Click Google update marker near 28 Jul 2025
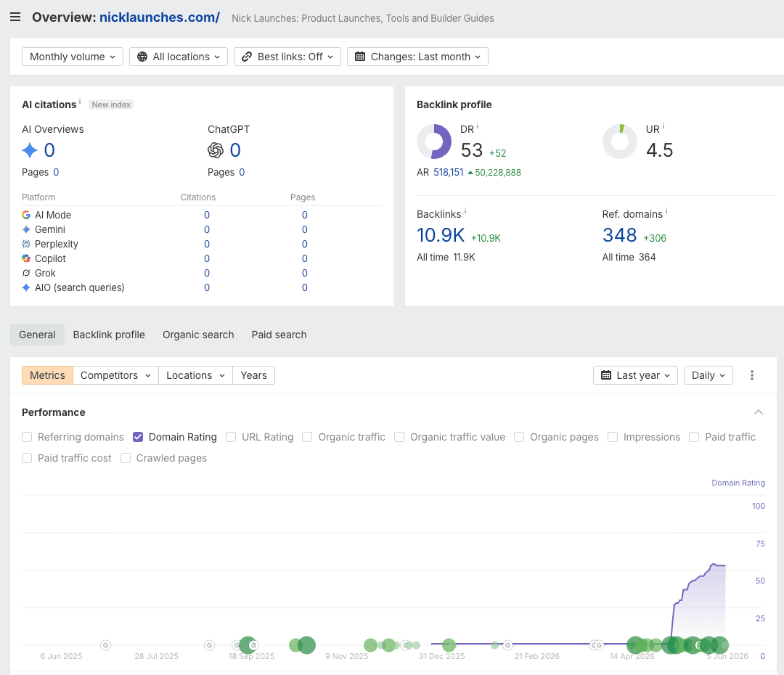Viewport: 784px width, 675px height. 210,645
